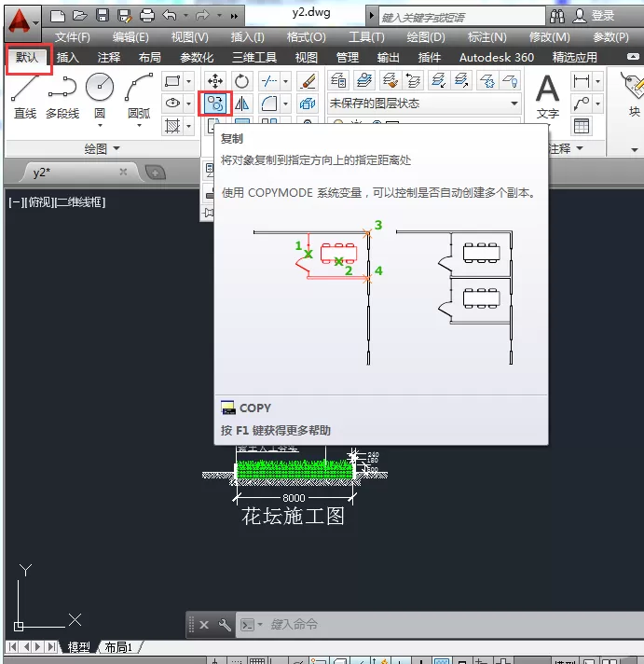Switch to the 布局1 layout tab

point(118,647)
